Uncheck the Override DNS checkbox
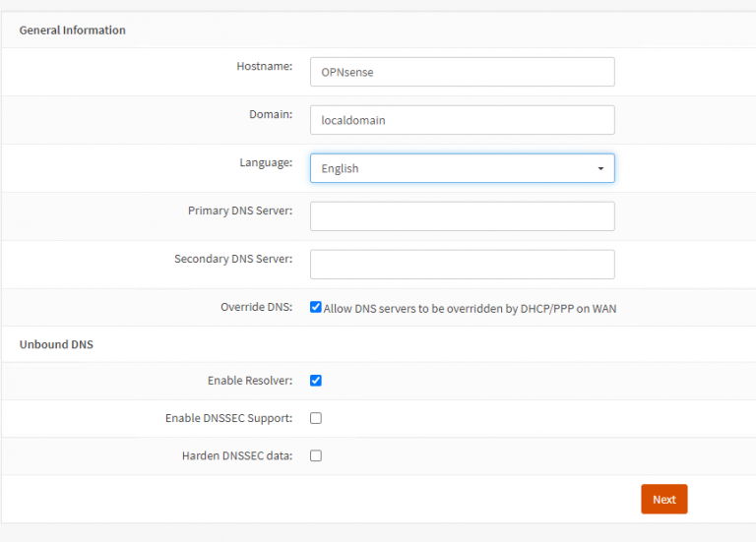The width and height of the screenshot is (756, 542). [316, 307]
